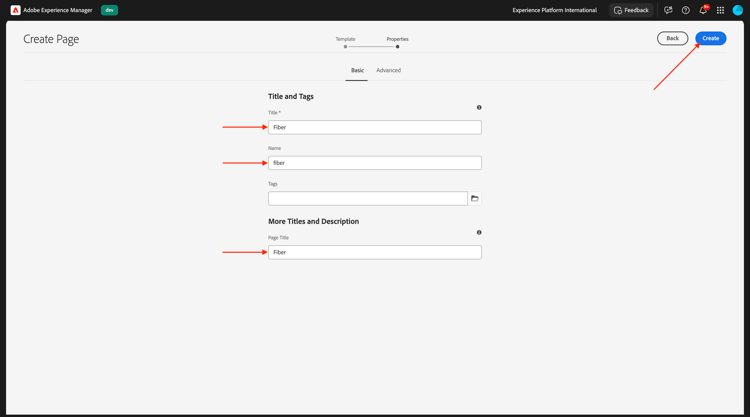Click the 'Title and Tags' section heading
The width and height of the screenshot is (750, 417).
coord(291,96)
